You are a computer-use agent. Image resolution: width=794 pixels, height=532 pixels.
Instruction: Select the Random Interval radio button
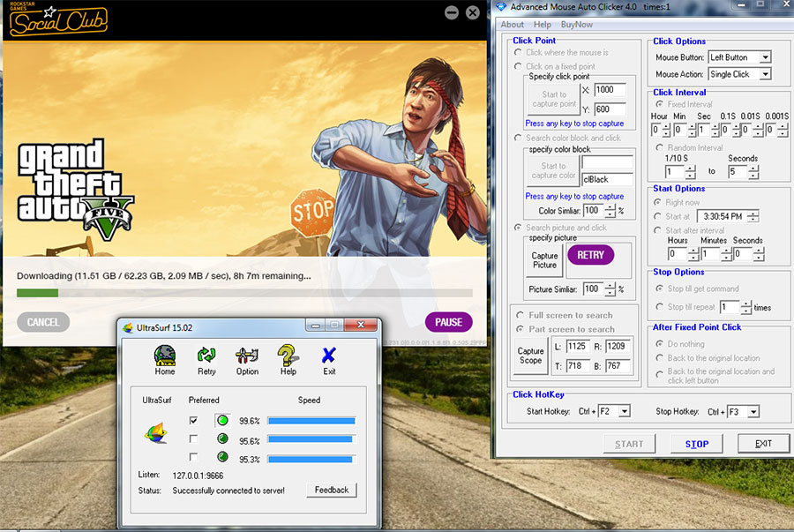659,147
